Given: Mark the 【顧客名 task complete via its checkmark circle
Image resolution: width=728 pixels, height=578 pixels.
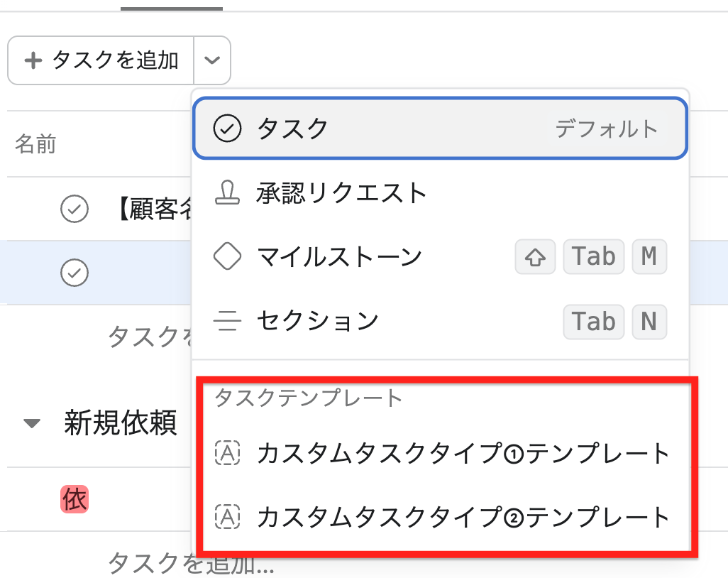Looking at the screenshot, I should click(x=75, y=209).
